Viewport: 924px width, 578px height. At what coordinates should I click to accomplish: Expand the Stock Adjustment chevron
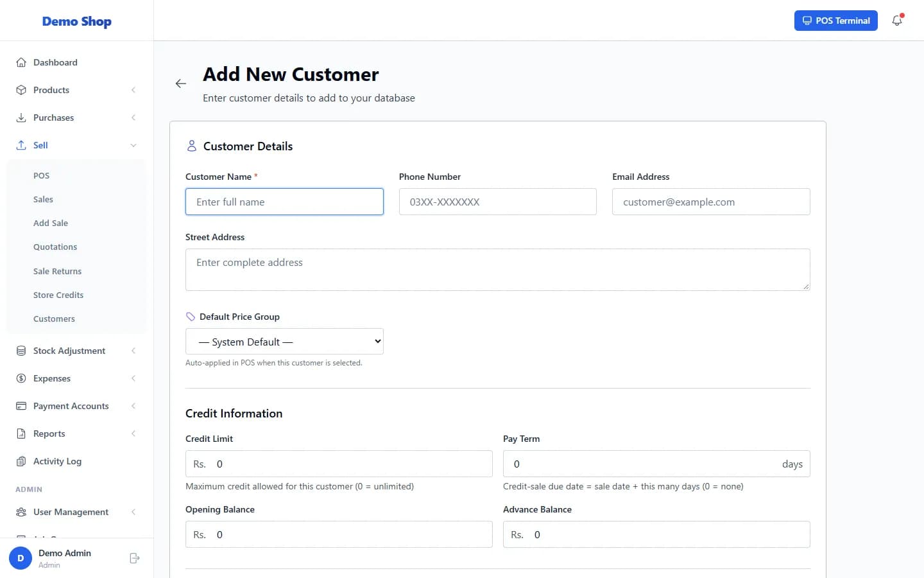pyautogui.click(x=133, y=351)
